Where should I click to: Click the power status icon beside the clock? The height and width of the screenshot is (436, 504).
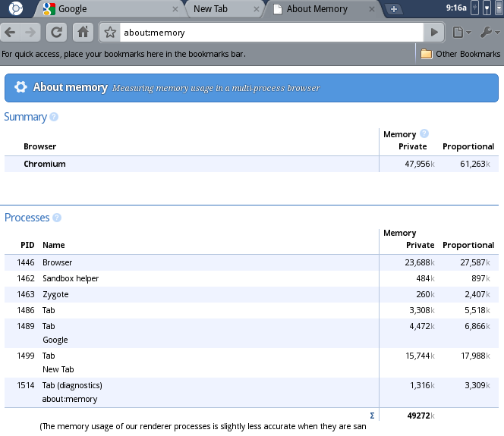point(474,8)
